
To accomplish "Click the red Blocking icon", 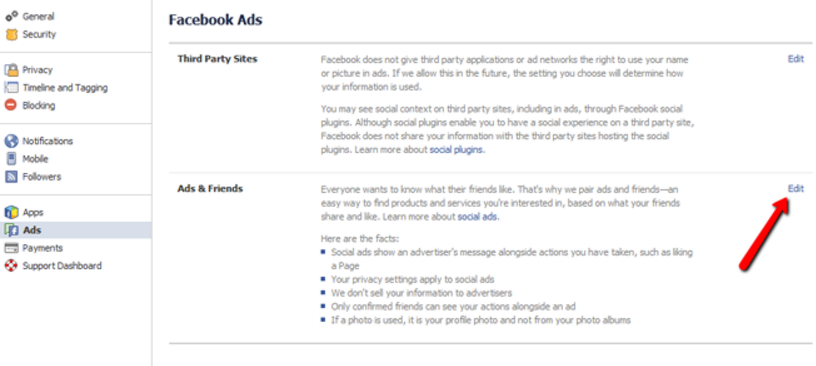I will (x=11, y=105).
